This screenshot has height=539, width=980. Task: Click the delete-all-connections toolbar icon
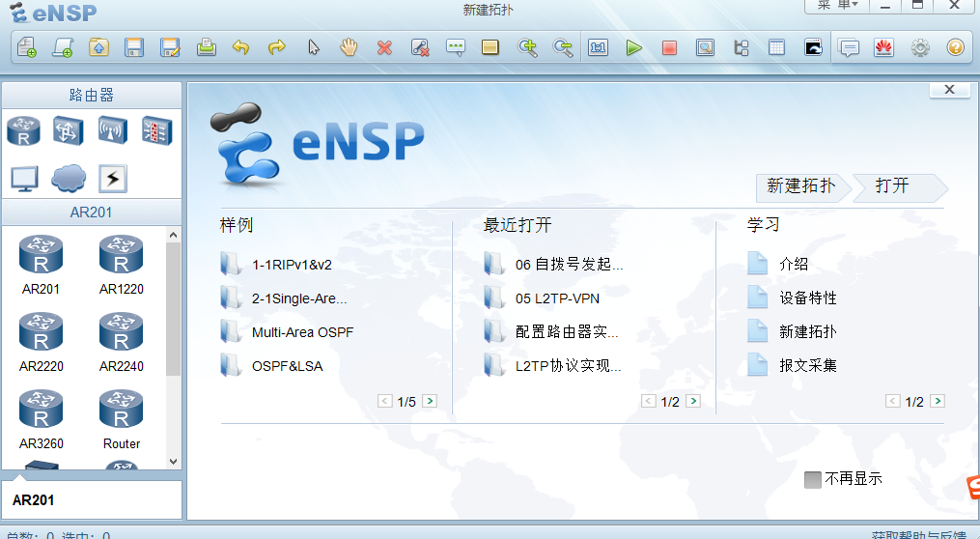point(420,47)
